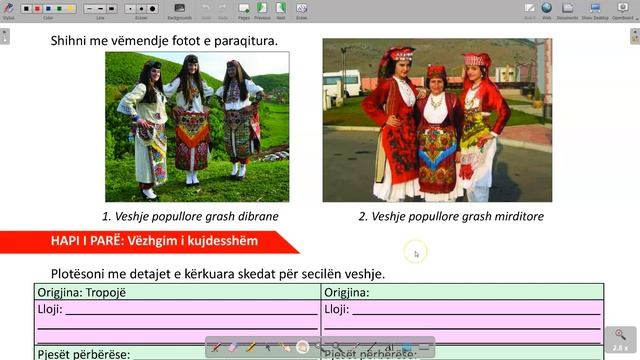Select the yellow pen color
Viewport: 640px width, 360px height.
(x=71, y=8)
